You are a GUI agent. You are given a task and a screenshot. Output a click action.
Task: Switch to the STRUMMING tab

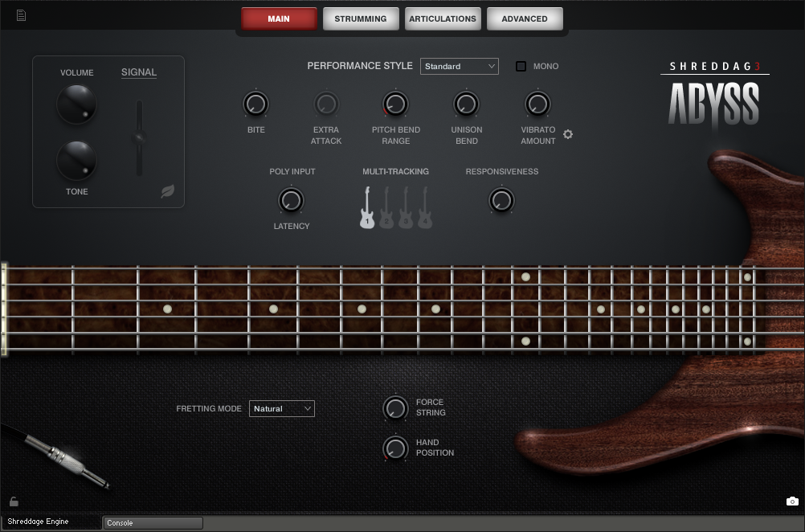tap(361, 18)
